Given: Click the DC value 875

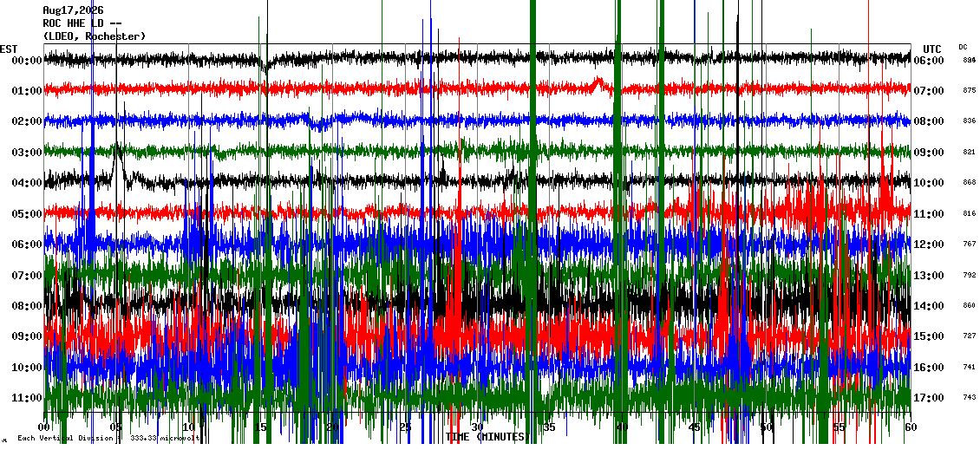Looking at the screenshot, I should point(970,91).
